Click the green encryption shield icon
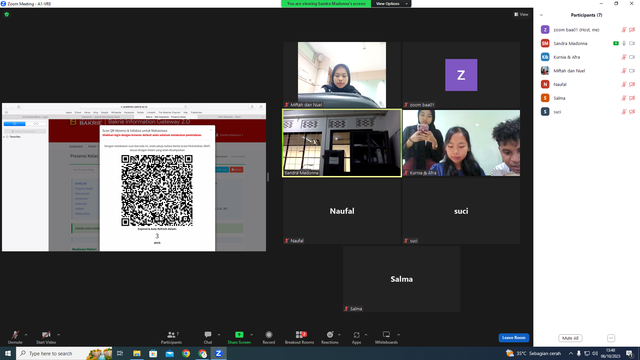Image resolution: width=640 pixels, height=360 pixels. [x=7, y=14]
